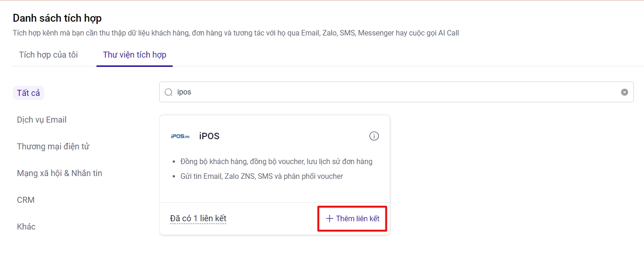Show the Khác category
Image resolution: width=644 pixels, height=277 pixels.
pyautogui.click(x=26, y=227)
